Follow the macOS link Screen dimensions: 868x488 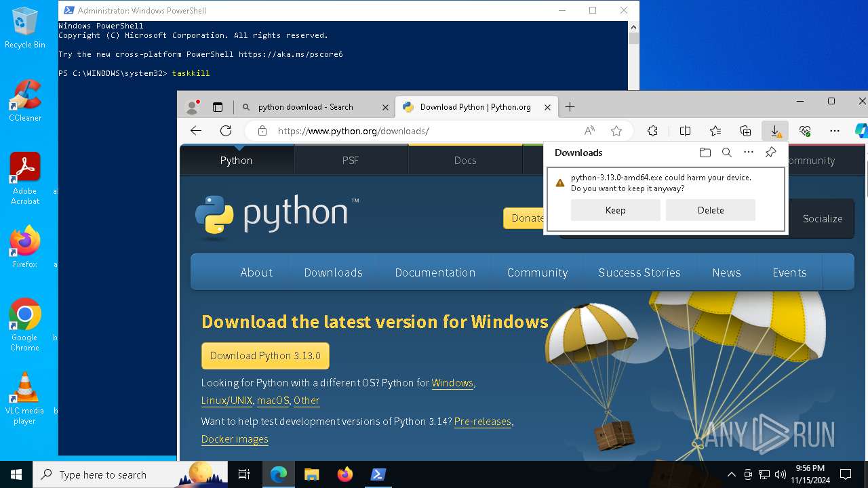pyautogui.click(x=273, y=401)
